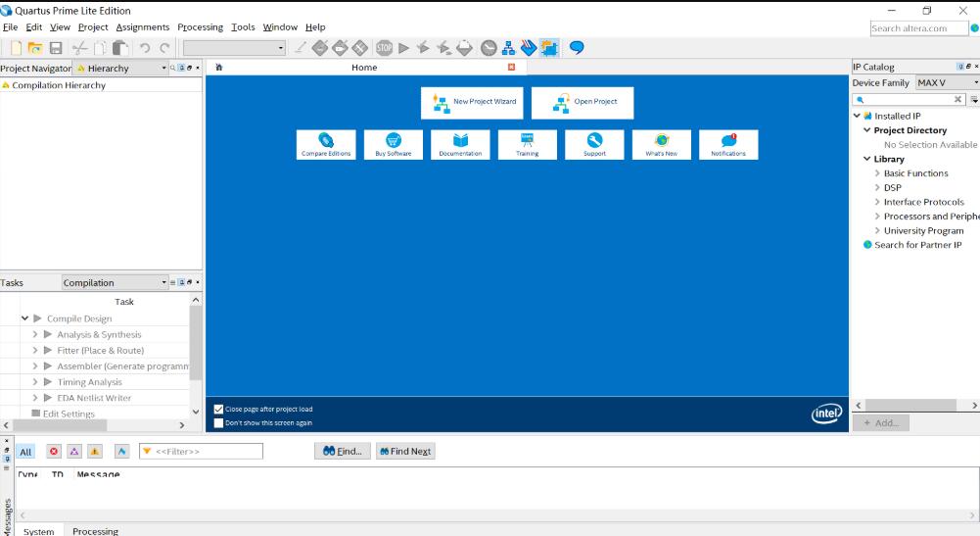Click the Cut scissors icon

79,48
